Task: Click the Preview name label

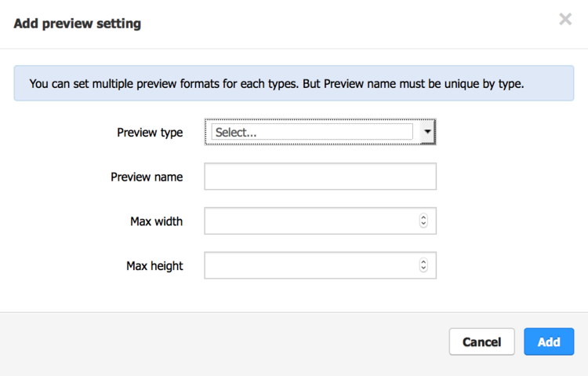Action: (147, 177)
